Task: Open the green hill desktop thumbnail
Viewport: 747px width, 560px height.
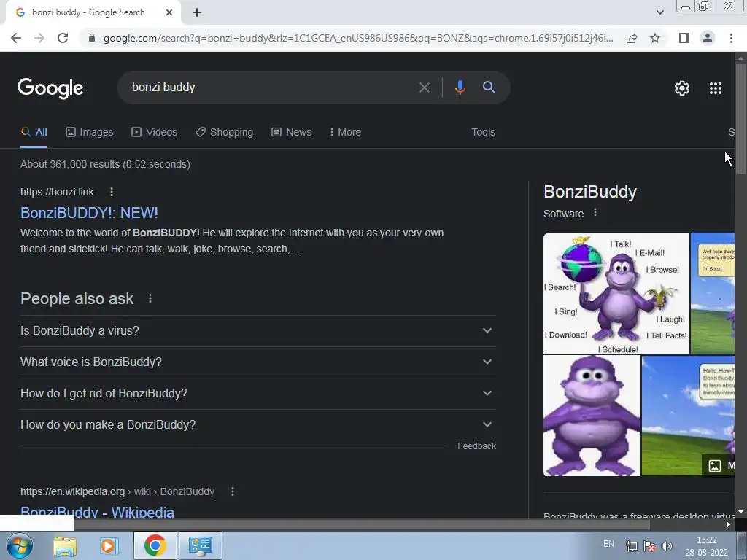Action: [x=688, y=416]
